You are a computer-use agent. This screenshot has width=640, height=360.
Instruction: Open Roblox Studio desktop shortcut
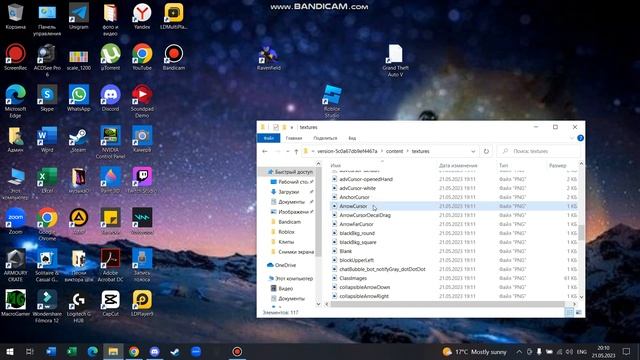(332, 101)
